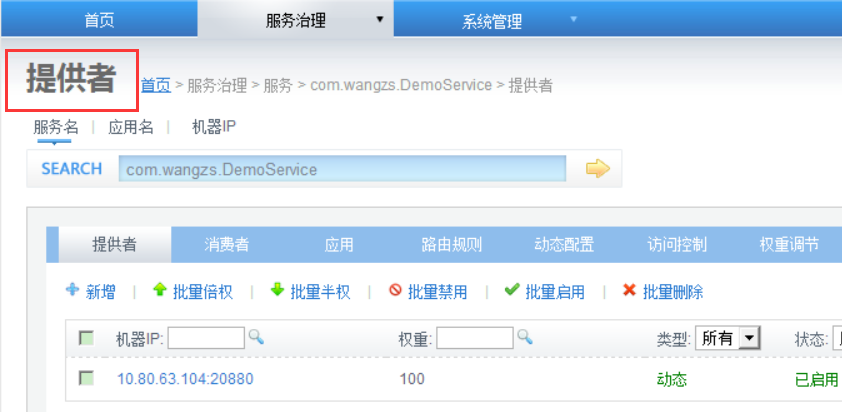Click the 批量倍权 link
This screenshot has height=412, width=842.
pyautogui.click(x=203, y=292)
